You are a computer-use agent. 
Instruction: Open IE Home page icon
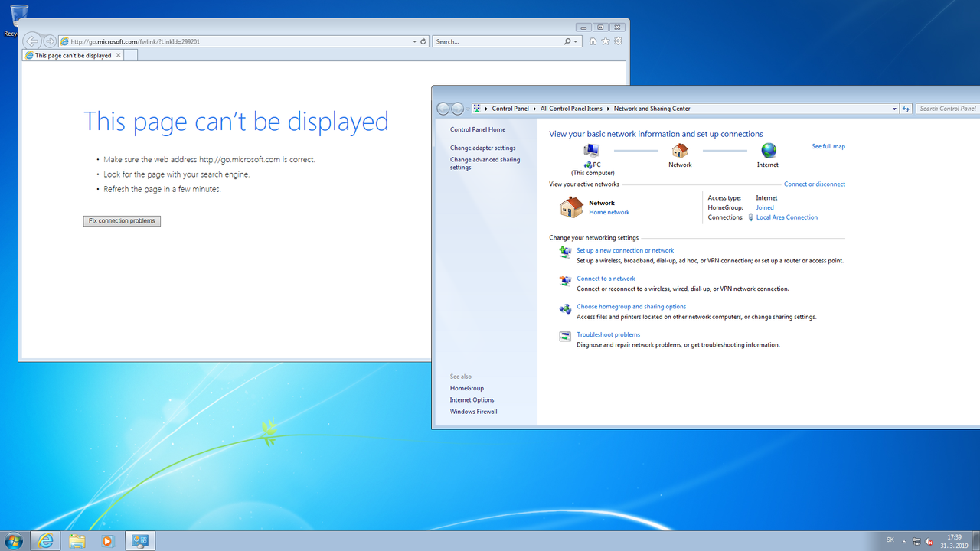pyautogui.click(x=593, y=41)
